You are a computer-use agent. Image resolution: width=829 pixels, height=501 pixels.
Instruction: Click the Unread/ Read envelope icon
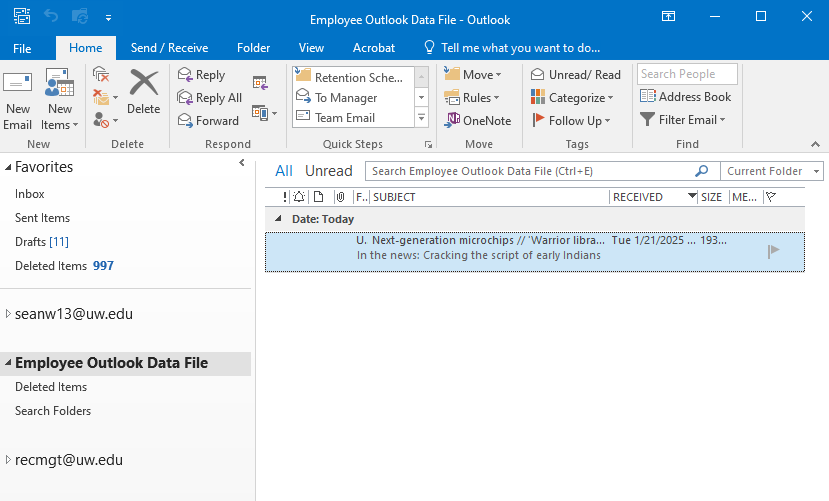pyautogui.click(x=538, y=75)
